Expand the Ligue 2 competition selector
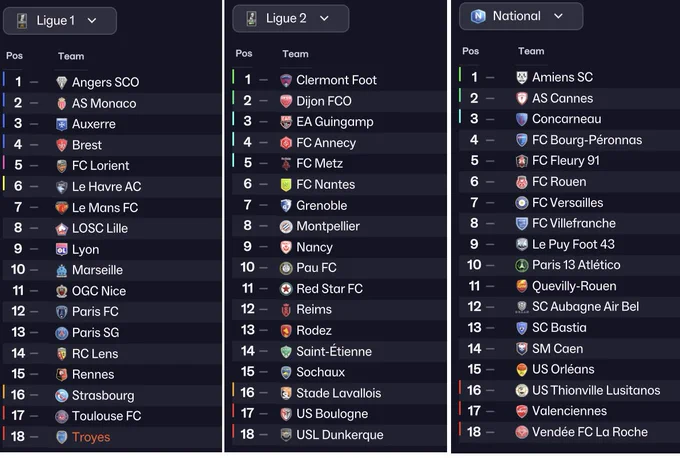 click(x=291, y=18)
